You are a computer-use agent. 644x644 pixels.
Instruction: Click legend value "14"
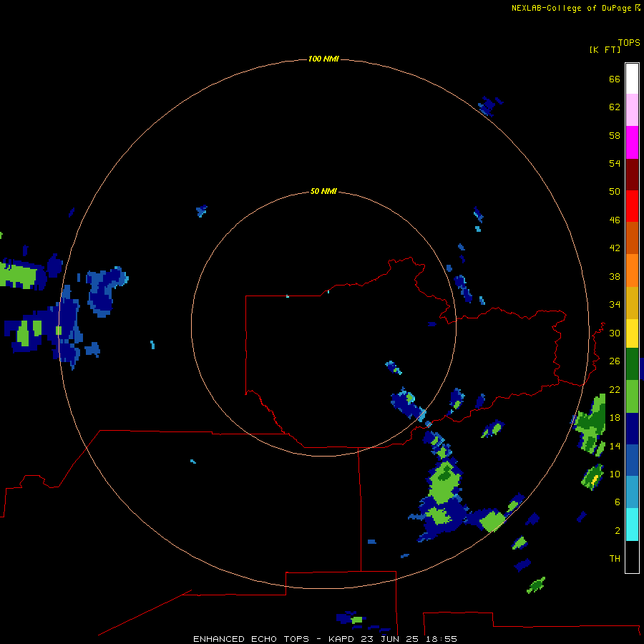click(615, 446)
